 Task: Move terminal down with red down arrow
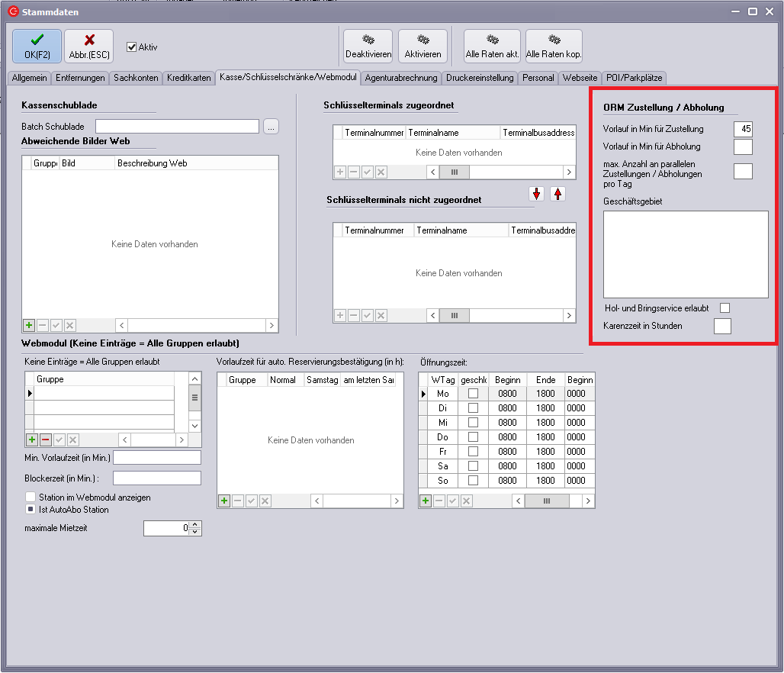pyautogui.click(x=537, y=194)
